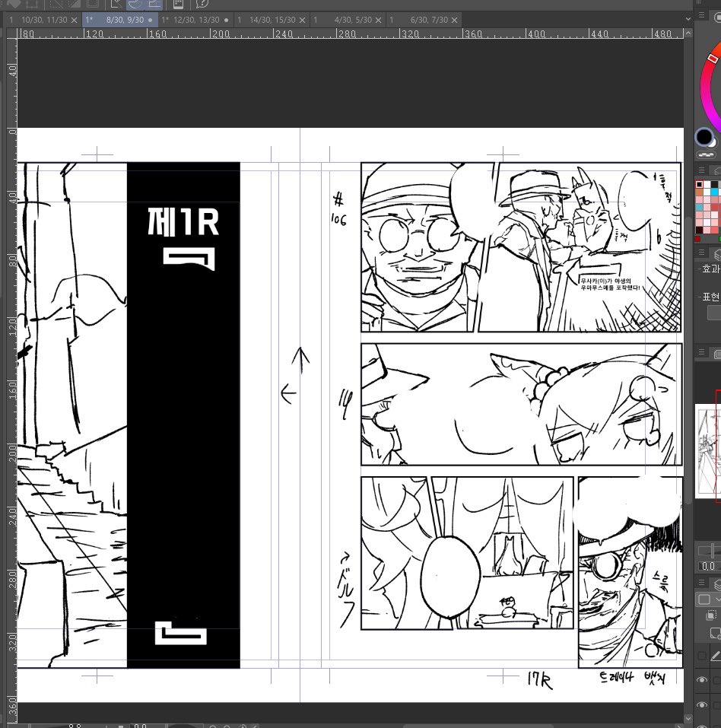
Task: Show the hidden layer beside the pencil icon
Action: [x=701, y=656]
